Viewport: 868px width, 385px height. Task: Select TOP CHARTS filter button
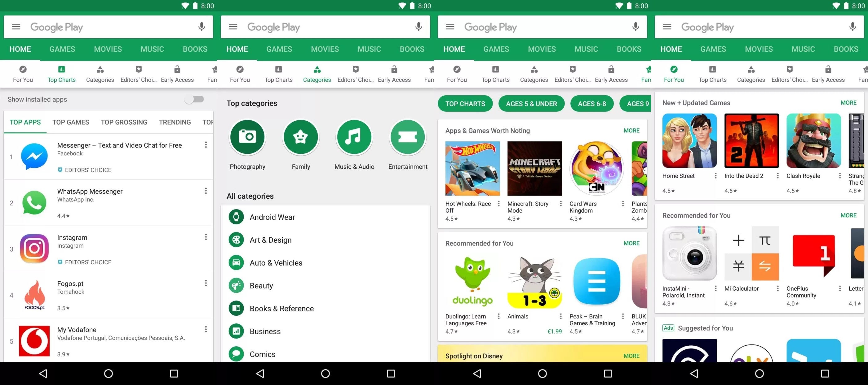point(464,104)
